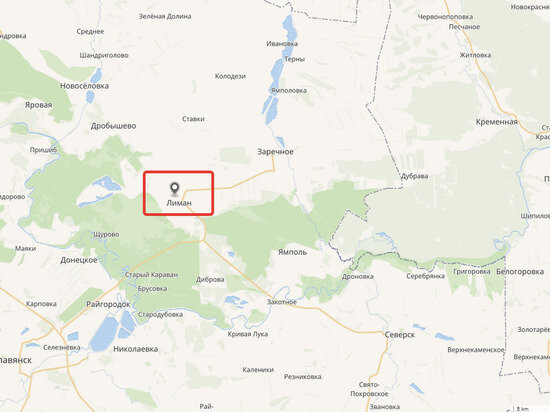The image size is (550, 412).
Task: Click the Дробышево label on map
Action: pos(113,126)
